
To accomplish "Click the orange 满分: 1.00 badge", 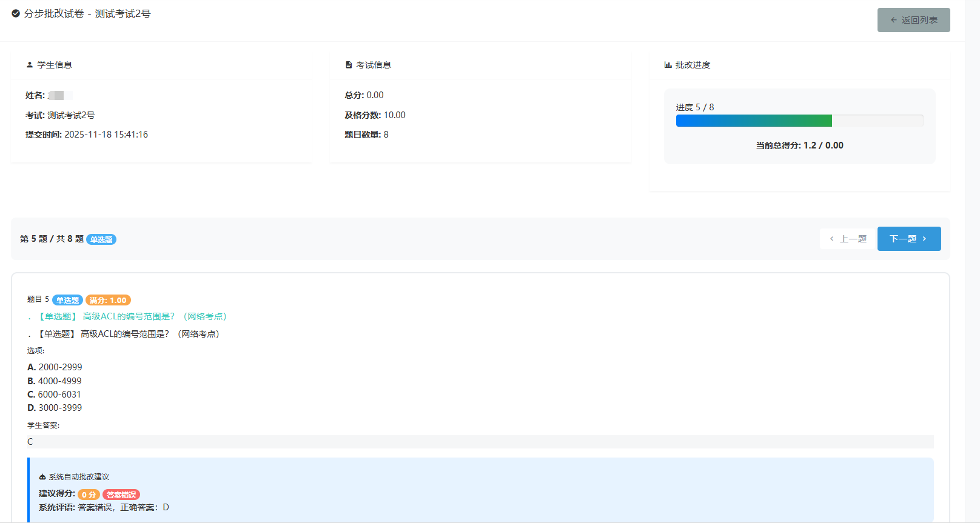I will [x=108, y=300].
